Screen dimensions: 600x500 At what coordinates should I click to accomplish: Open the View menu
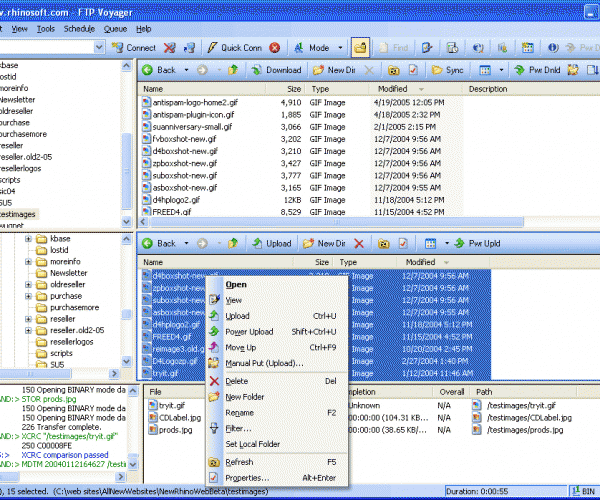tap(19, 29)
